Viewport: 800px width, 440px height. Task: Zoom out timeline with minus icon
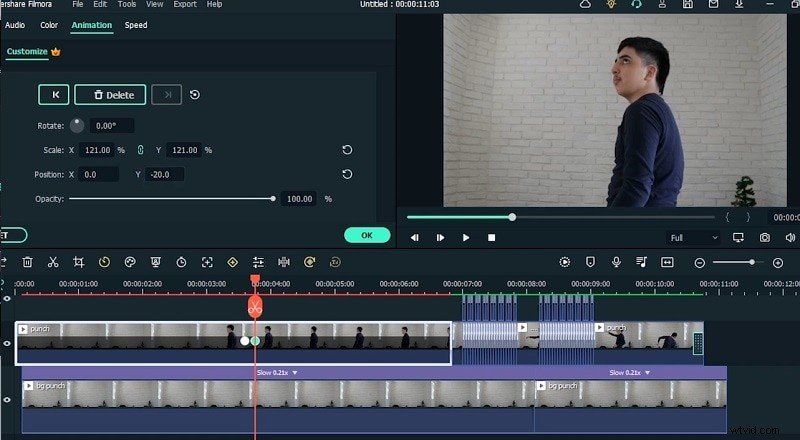700,263
